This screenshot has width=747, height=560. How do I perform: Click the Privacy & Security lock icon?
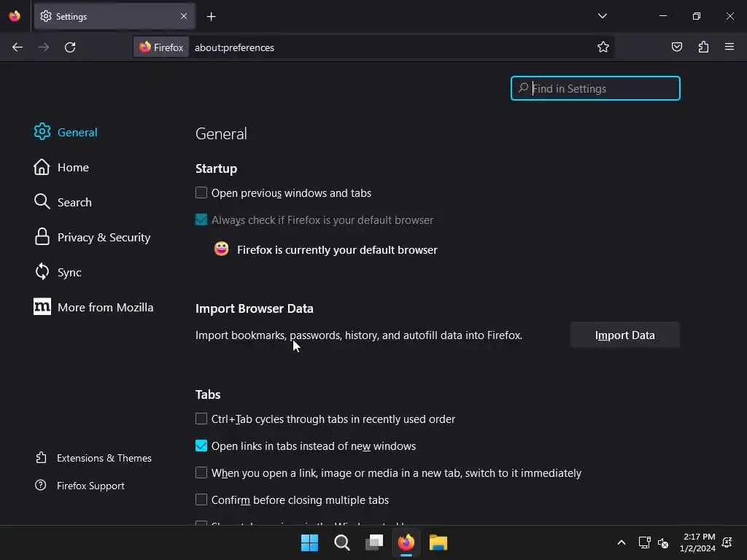pos(42,237)
